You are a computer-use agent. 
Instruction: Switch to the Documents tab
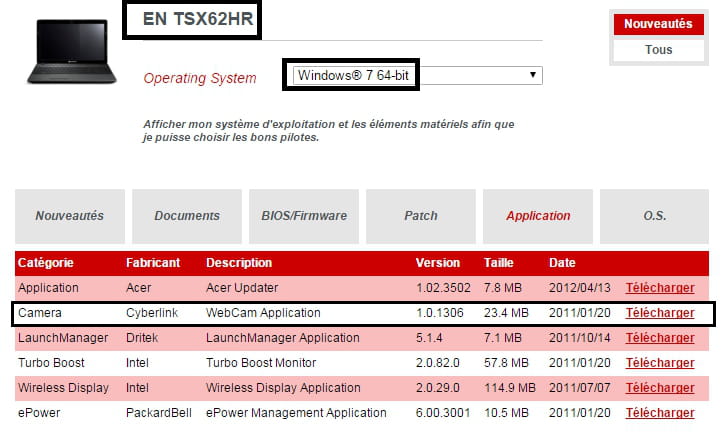click(x=187, y=216)
